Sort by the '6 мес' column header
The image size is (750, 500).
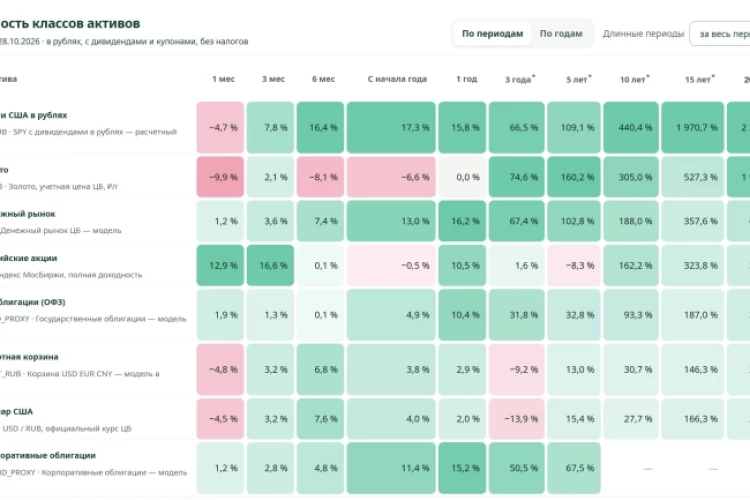(x=323, y=79)
